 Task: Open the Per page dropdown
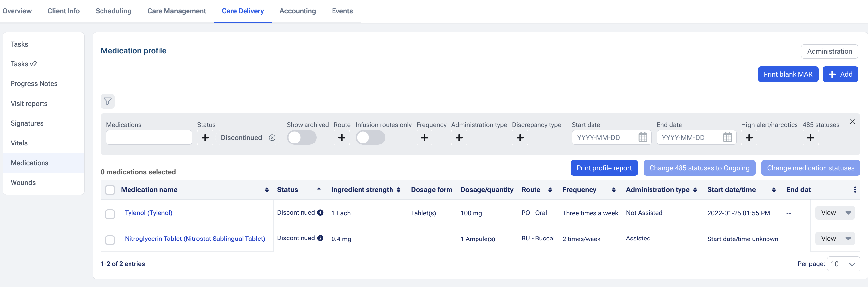(x=843, y=264)
